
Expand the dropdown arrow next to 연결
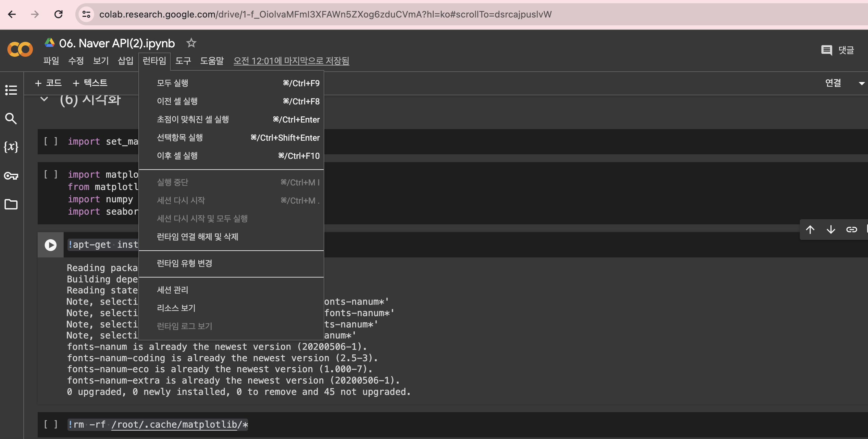(x=861, y=83)
